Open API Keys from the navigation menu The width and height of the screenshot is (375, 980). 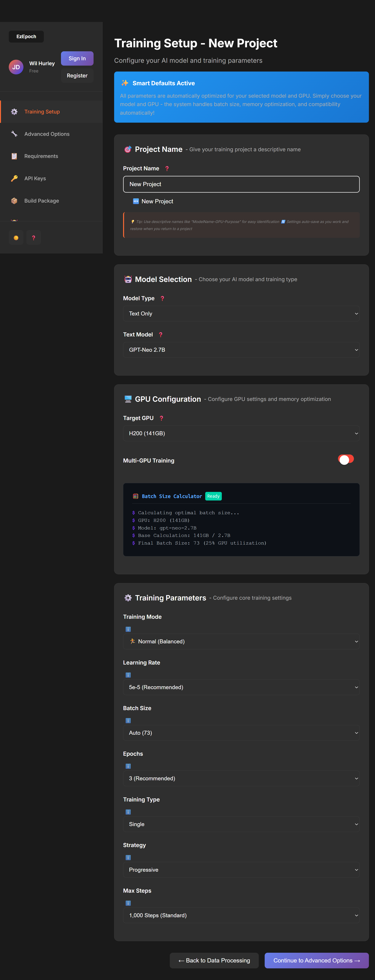click(35, 178)
